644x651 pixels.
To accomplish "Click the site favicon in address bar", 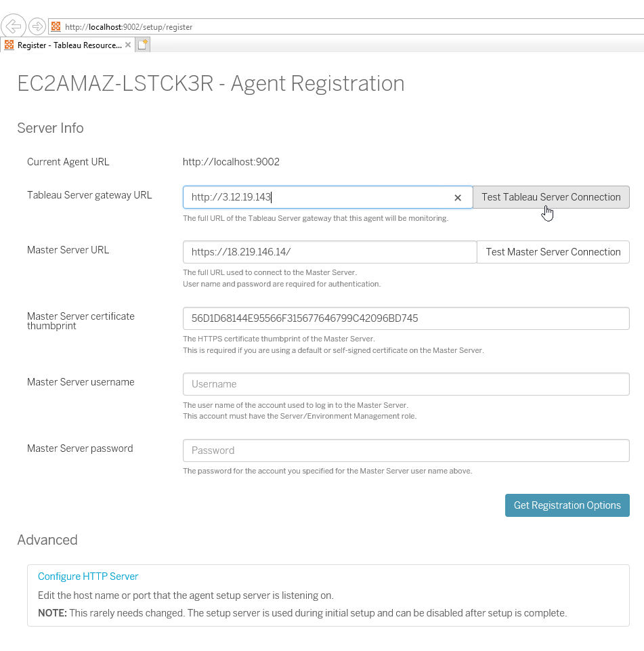I will (56, 27).
